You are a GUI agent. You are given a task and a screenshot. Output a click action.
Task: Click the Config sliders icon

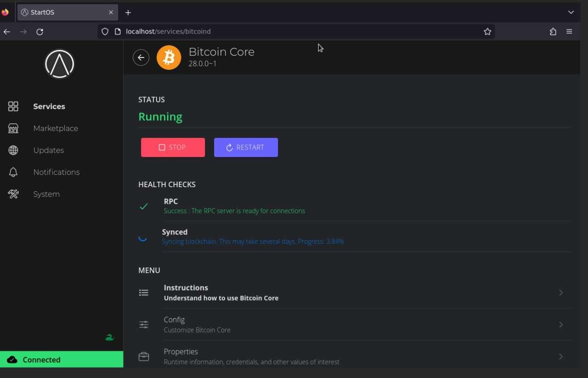[x=144, y=325]
